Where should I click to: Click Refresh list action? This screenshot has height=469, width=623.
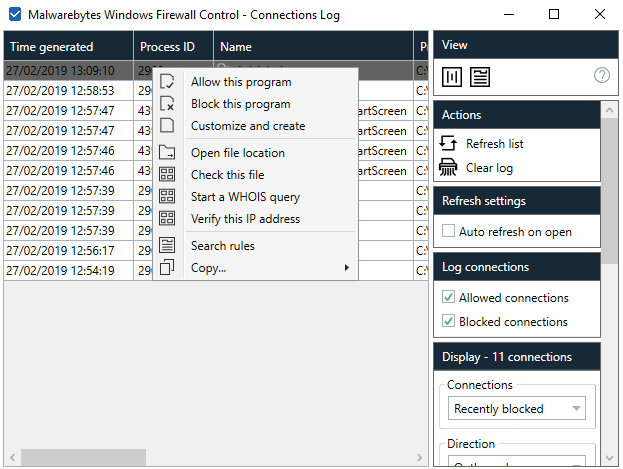495,143
